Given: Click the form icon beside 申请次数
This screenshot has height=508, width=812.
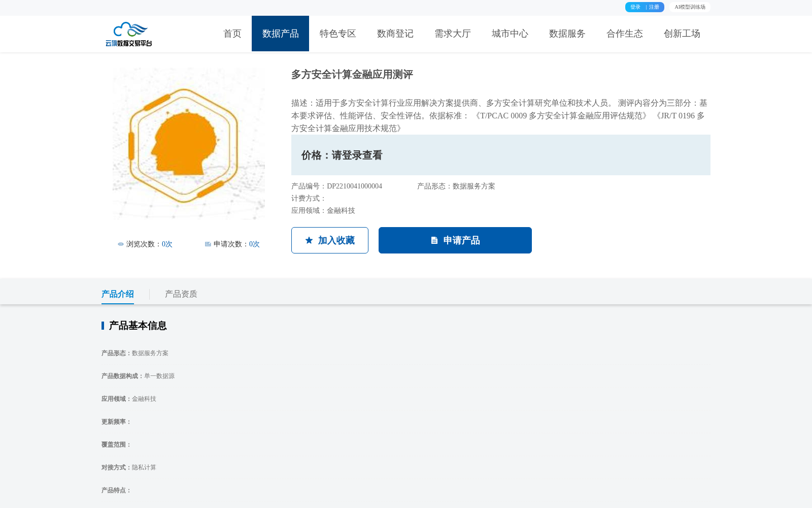Looking at the screenshot, I should click(208, 244).
